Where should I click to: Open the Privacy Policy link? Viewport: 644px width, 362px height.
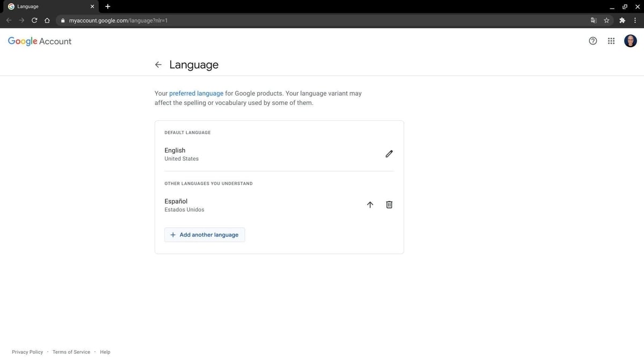[27, 352]
